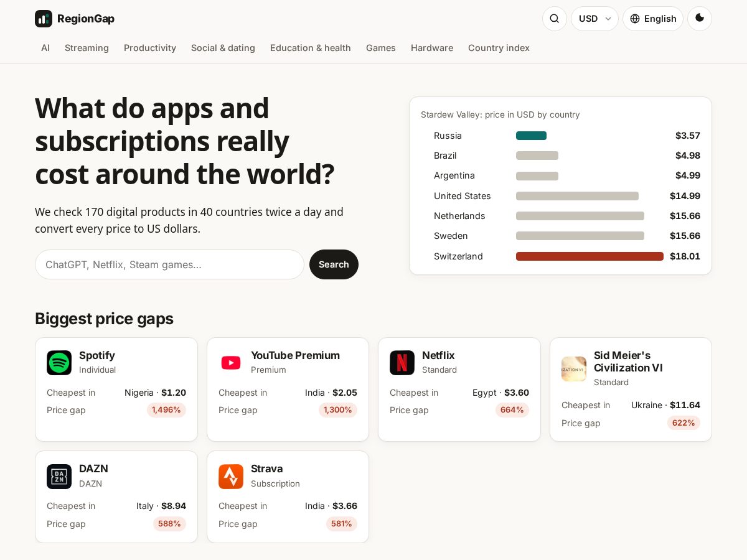
Task: Open search via magnifier icon in header
Action: point(555,19)
